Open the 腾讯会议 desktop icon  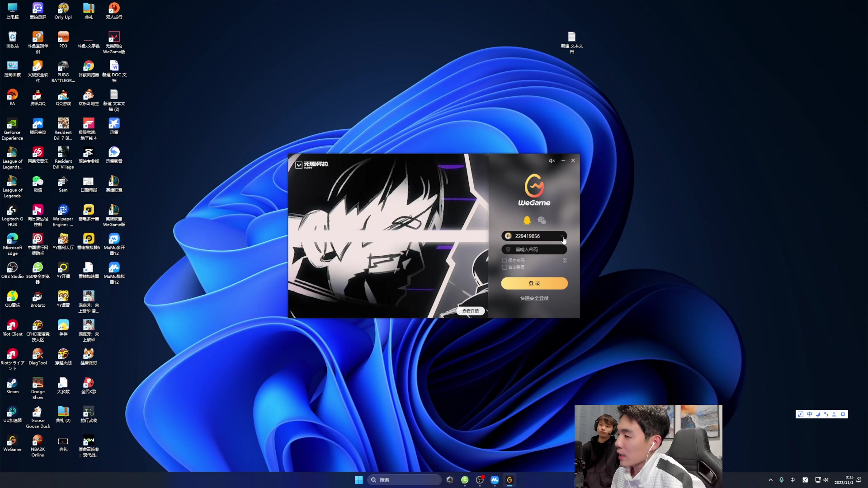[x=38, y=126]
